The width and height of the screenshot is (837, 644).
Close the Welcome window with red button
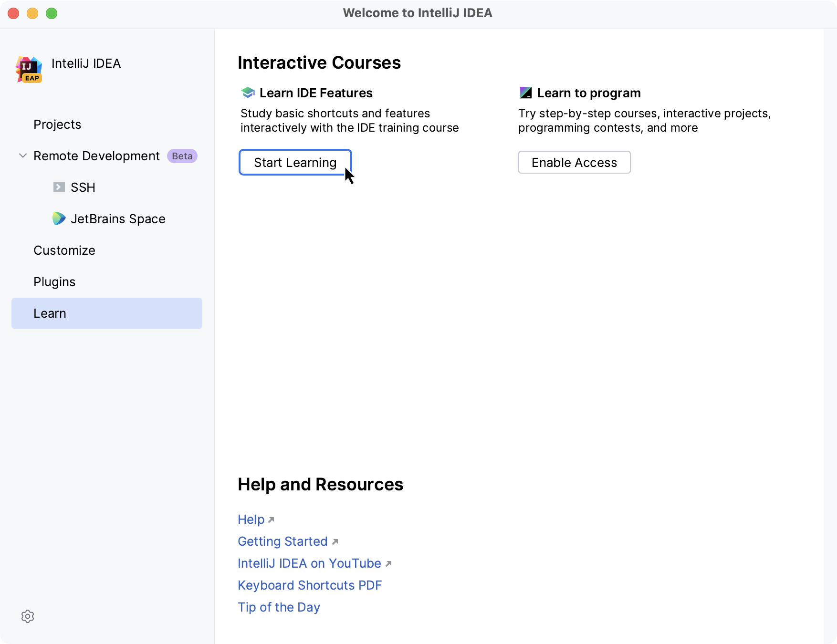pos(13,13)
